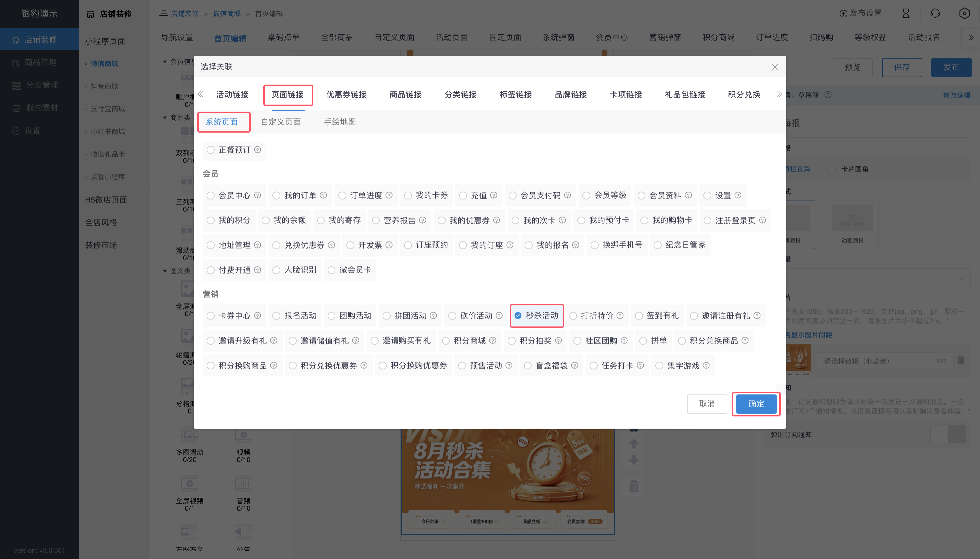Open 商品管理 in the left sidebar

[x=40, y=62]
